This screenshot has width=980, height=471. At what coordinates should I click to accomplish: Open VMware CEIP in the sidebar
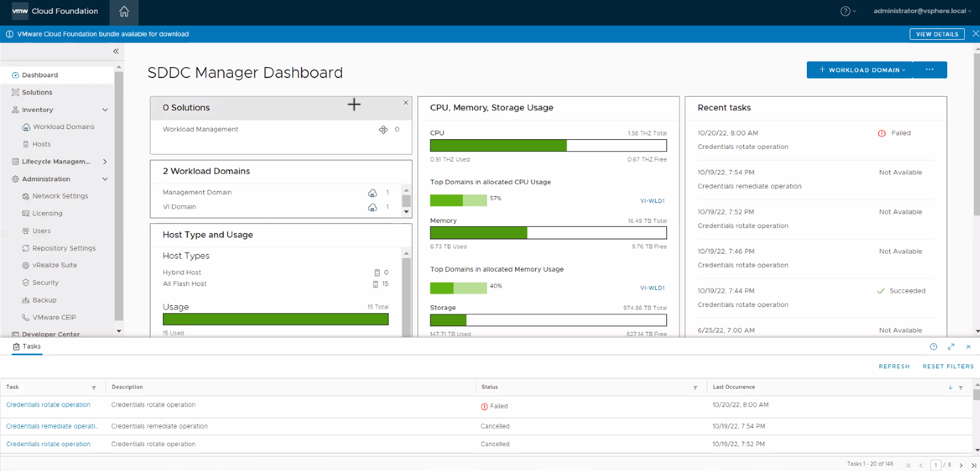pos(54,317)
